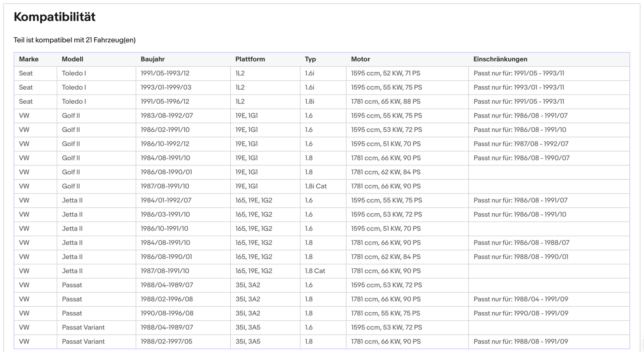Click the Einschränkungen column header
This screenshot has height=352, width=644.
(x=500, y=59)
